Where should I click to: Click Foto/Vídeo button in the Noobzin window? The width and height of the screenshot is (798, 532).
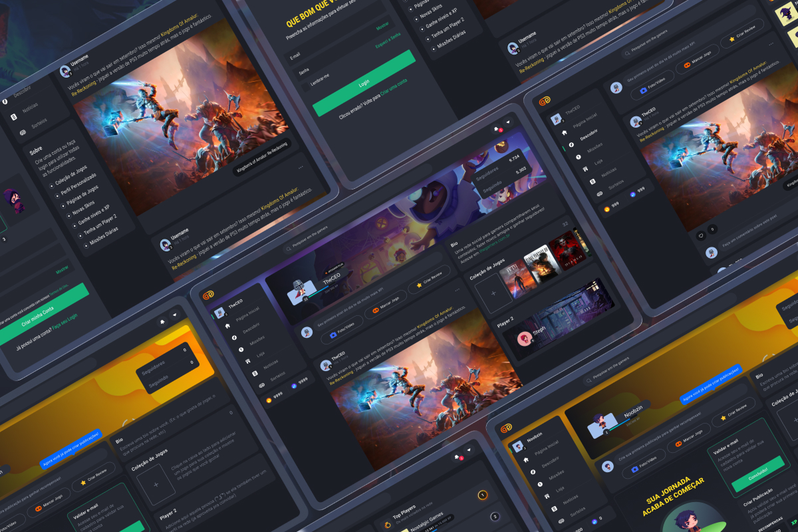[x=645, y=464]
